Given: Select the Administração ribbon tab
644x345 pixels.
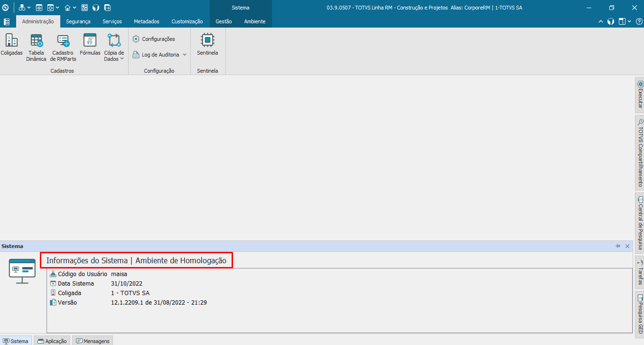Looking at the screenshot, I should point(38,21).
